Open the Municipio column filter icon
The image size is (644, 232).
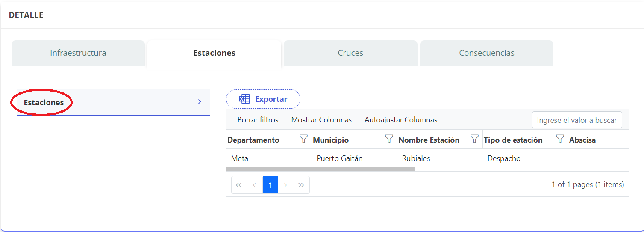point(389,139)
